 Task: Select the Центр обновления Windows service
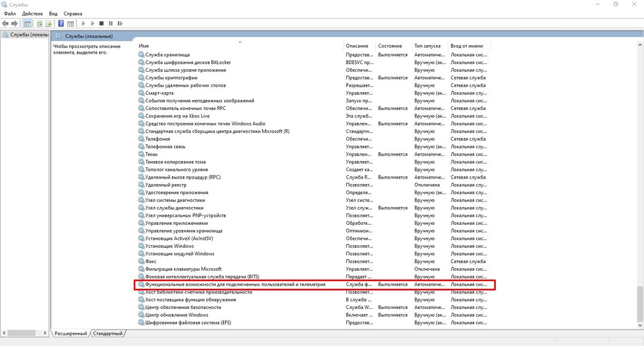(177, 315)
